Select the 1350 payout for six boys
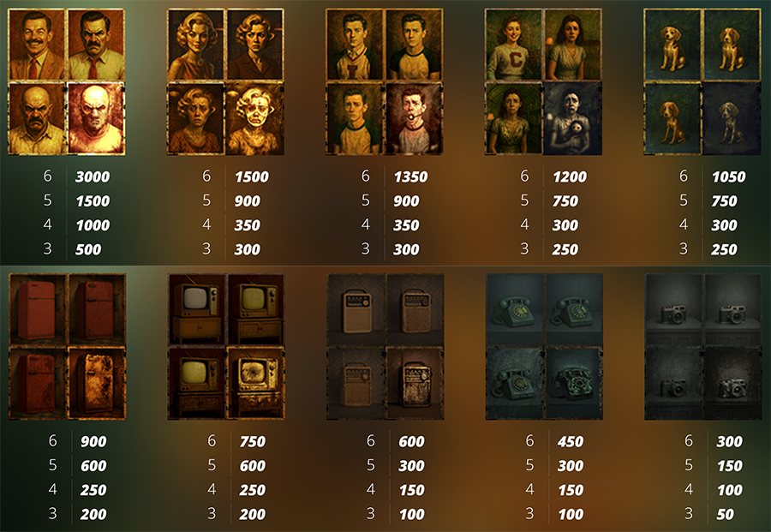Screen dimensions: 771x532 410,177
